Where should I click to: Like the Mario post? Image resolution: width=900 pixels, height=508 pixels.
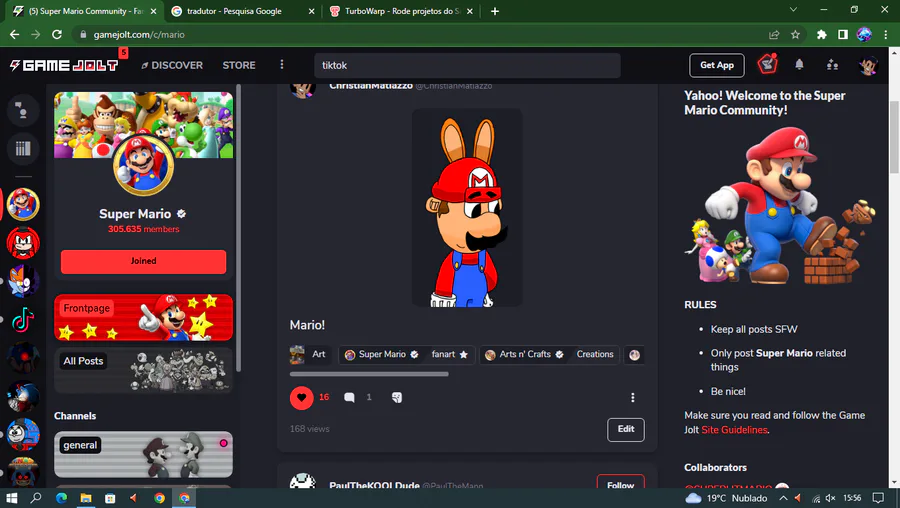point(301,397)
